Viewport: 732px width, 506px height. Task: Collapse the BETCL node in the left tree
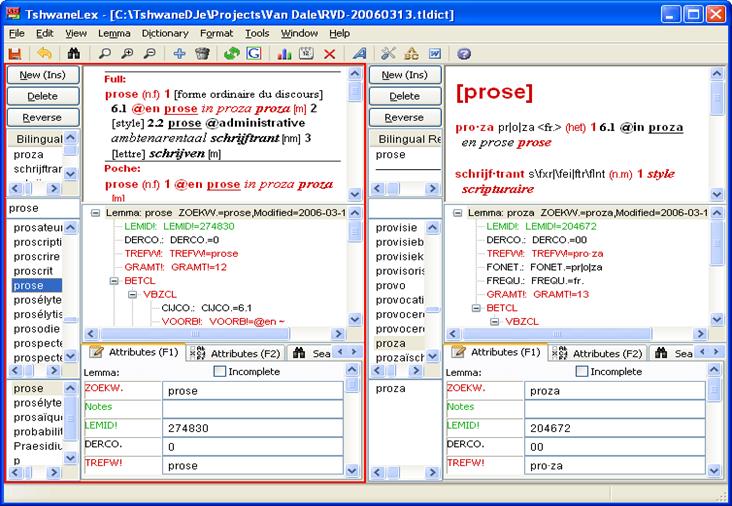click(114, 281)
